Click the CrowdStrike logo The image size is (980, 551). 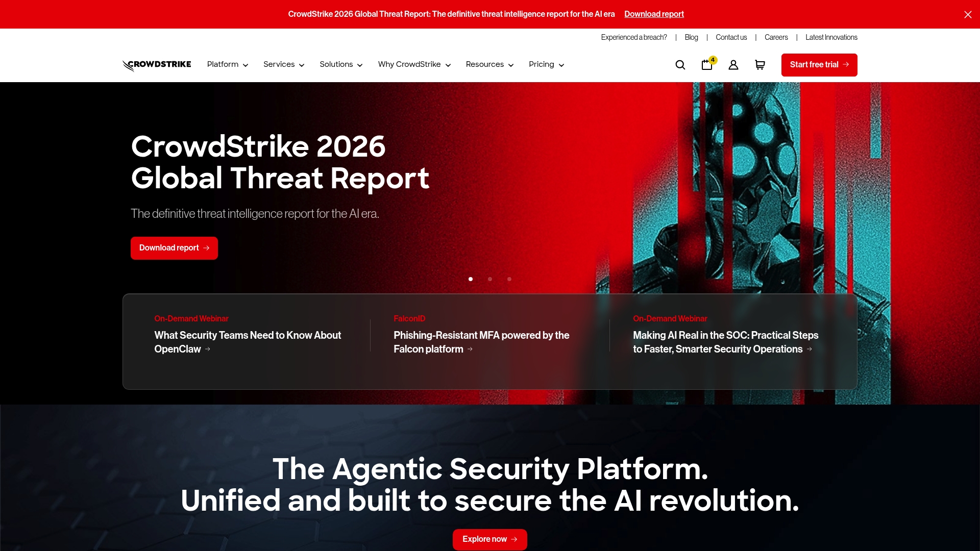pyautogui.click(x=156, y=65)
